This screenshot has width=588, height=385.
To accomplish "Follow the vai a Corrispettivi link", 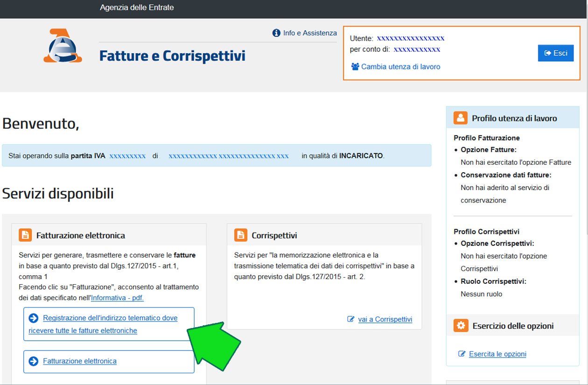I will click(x=385, y=319).
